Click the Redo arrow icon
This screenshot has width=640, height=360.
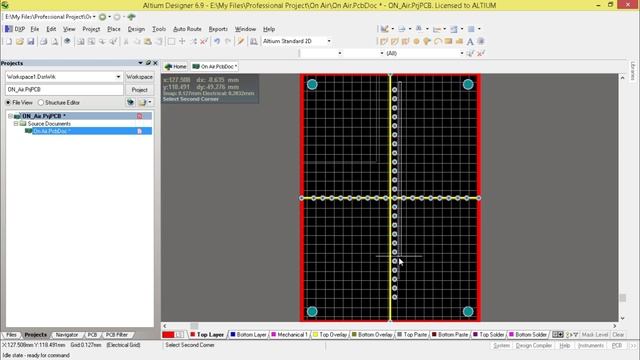[x=228, y=41]
